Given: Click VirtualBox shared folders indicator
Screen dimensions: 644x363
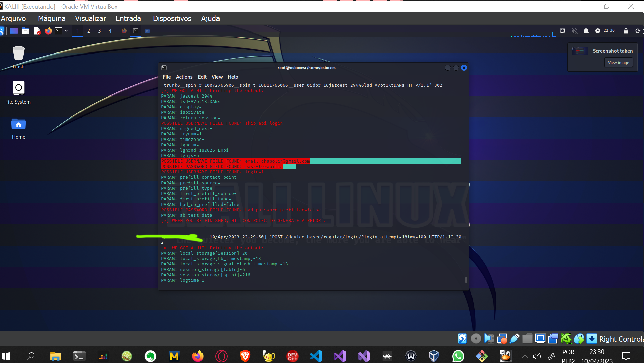Looking at the screenshot, I should 527,339.
